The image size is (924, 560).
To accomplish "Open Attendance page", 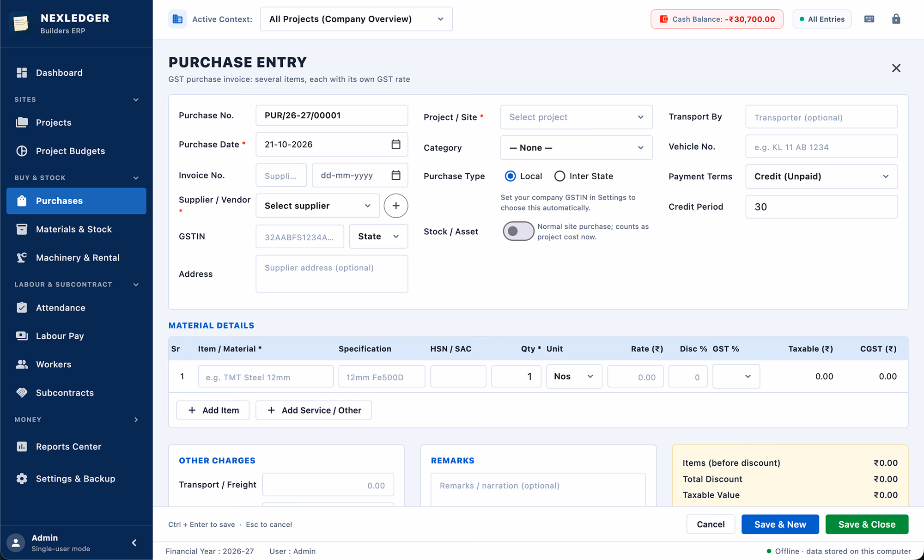I will pos(76,308).
